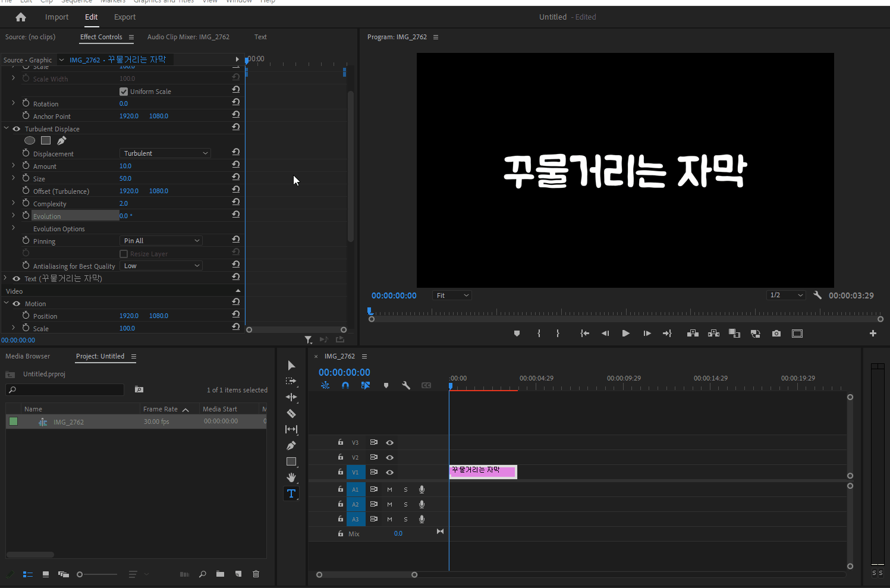Screen dimensions: 890x588
Task: Choose free draw bezier mask pen
Action: coord(62,141)
